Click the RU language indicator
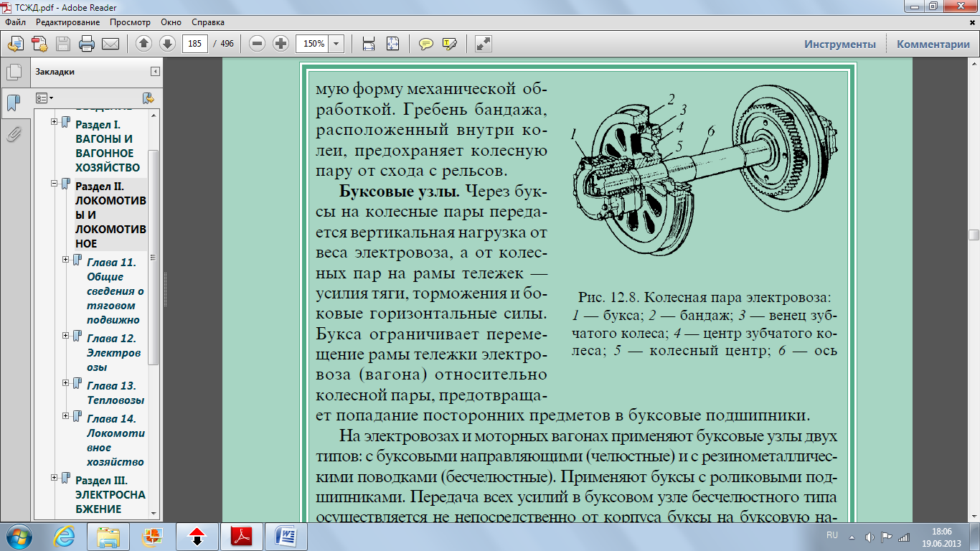980x551 pixels. pos(832,536)
